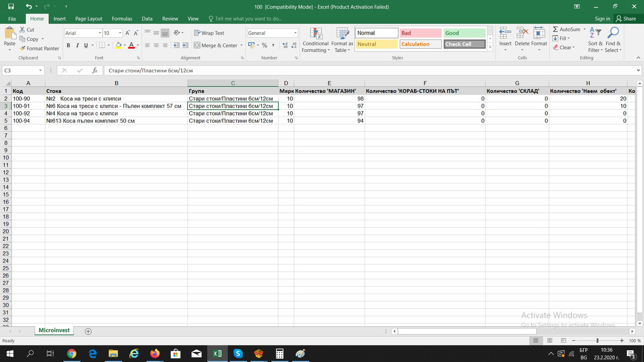Open the File tab

(12, 19)
